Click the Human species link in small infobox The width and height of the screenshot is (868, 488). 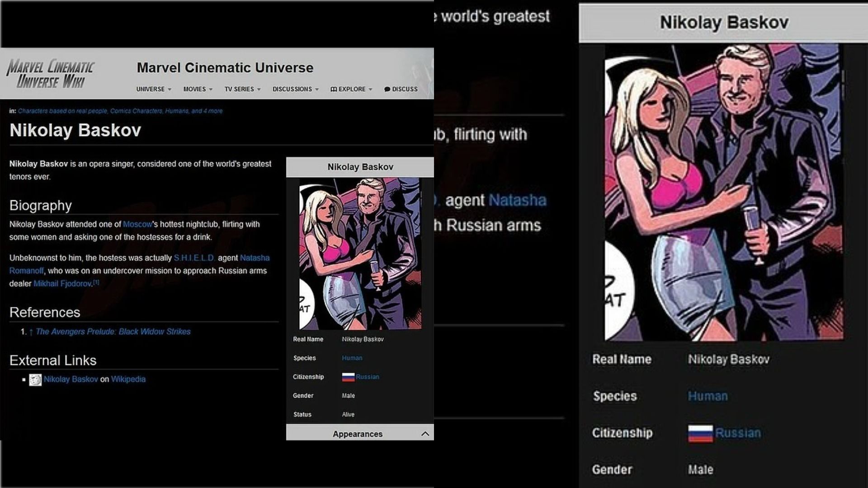pos(352,358)
